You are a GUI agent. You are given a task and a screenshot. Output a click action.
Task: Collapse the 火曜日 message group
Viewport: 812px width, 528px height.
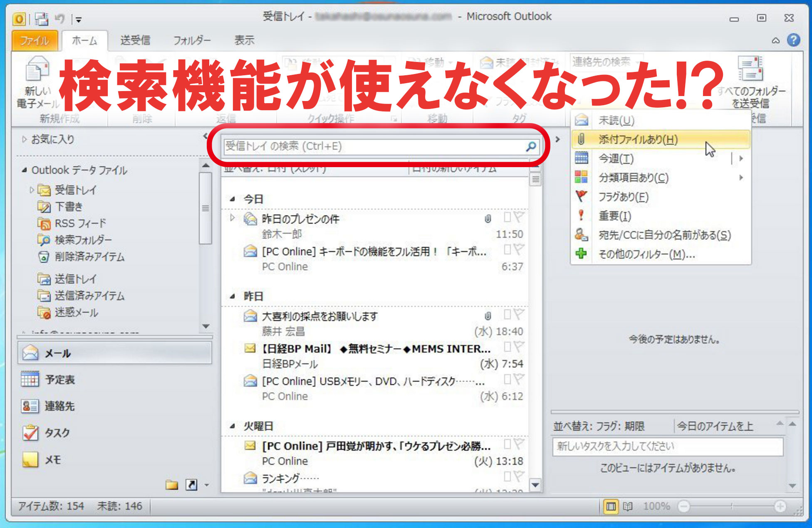point(233,426)
